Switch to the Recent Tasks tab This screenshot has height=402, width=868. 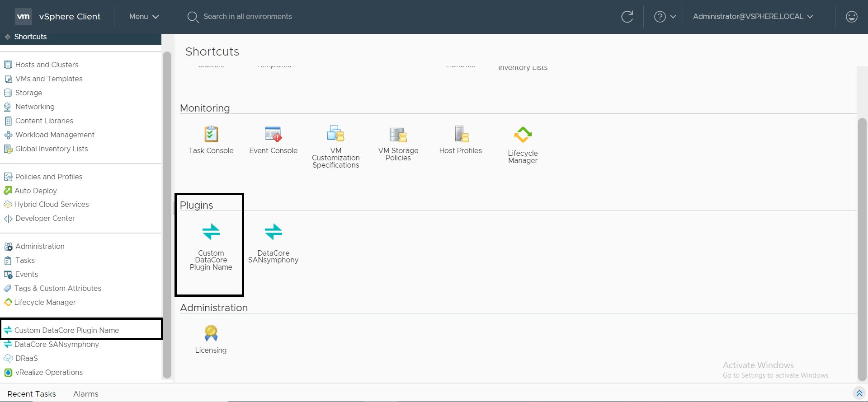[x=32, y=394]
